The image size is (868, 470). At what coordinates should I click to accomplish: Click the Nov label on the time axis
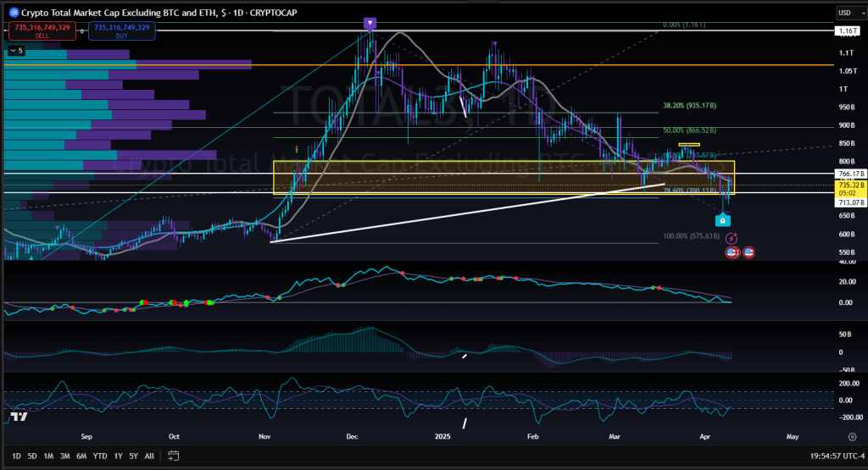point(264,436)
